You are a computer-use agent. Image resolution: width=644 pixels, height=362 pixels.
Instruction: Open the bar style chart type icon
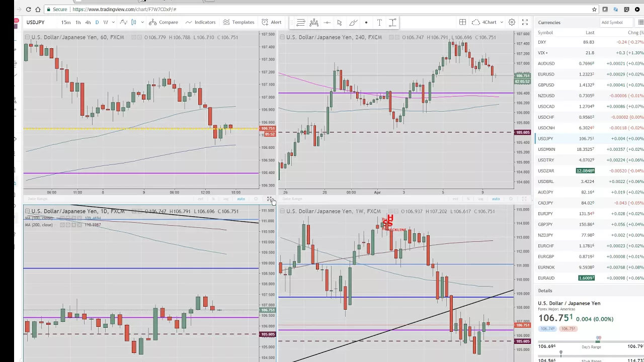123,22
